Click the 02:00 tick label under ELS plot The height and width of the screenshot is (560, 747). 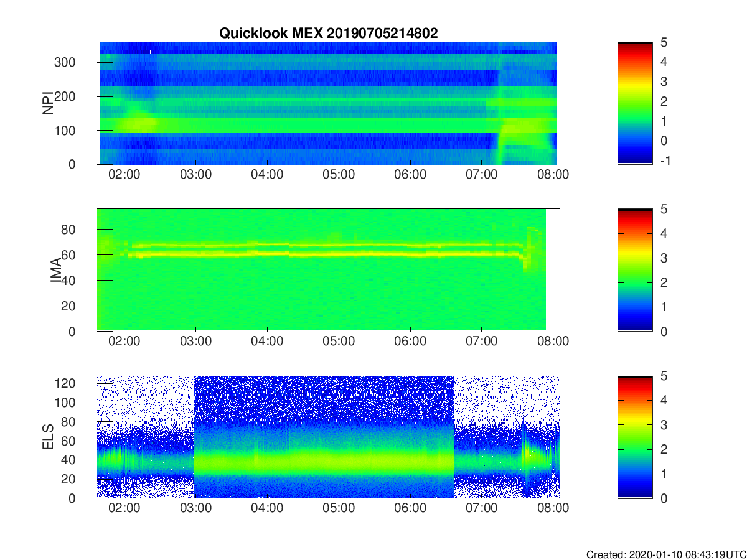[124, 508]
